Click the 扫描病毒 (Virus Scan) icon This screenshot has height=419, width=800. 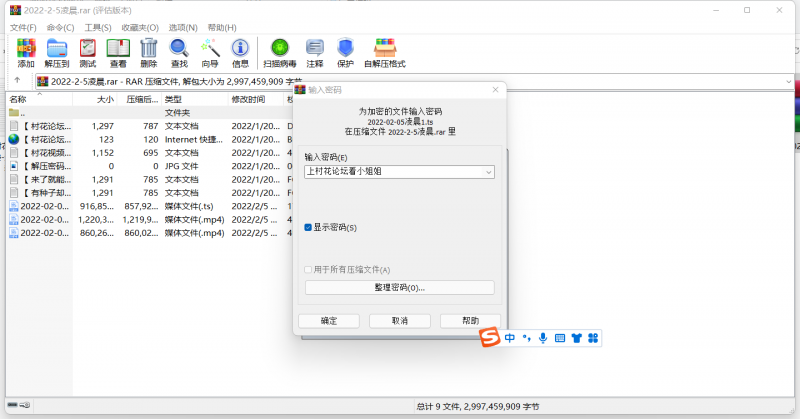tap(280, 52)
